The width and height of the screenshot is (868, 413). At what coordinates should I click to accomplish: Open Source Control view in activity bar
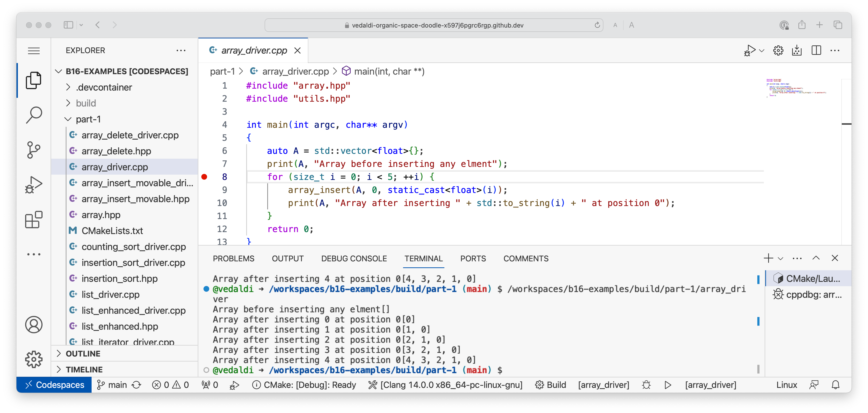point(34,150)
